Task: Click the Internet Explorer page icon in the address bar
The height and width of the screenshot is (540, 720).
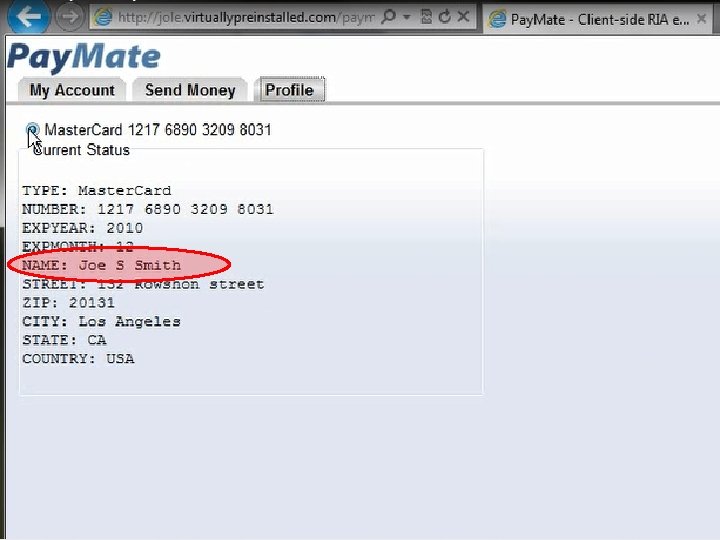Action: coord(103,17)
